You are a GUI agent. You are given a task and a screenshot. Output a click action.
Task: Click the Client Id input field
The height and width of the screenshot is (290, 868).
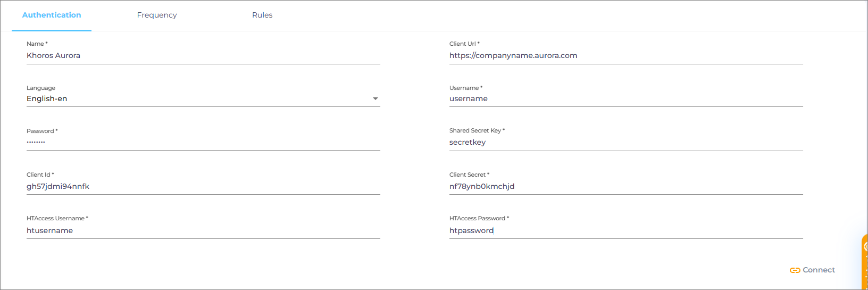coord(203,187)
